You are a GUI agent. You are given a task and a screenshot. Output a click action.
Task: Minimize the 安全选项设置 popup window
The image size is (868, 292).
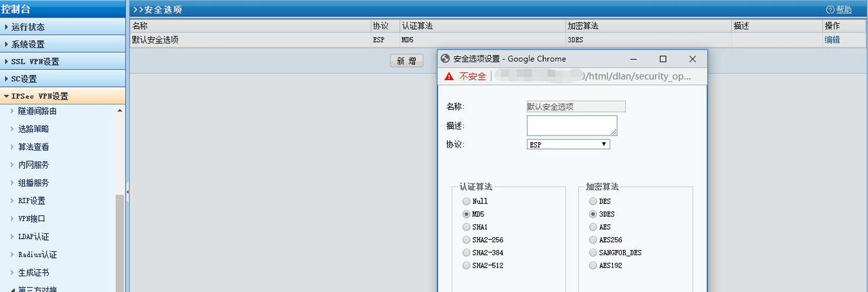point(633,59)
